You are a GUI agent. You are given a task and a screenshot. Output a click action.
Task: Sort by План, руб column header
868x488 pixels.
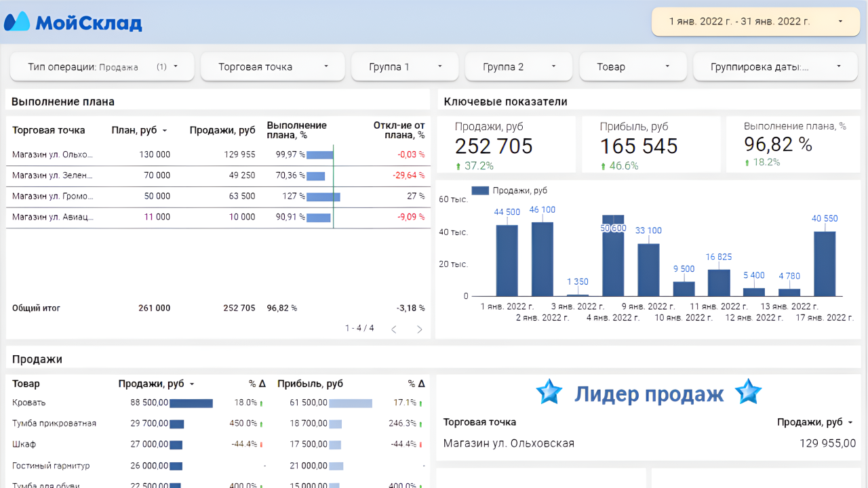(140, 130)
